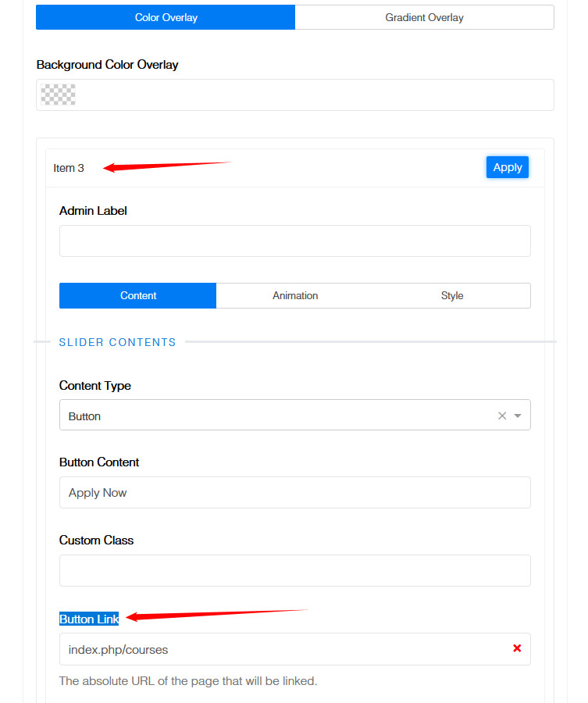The image size is (588, 703).
Task: Pick the Background Color Overlay swatch
Action: [x=59, y=95]
